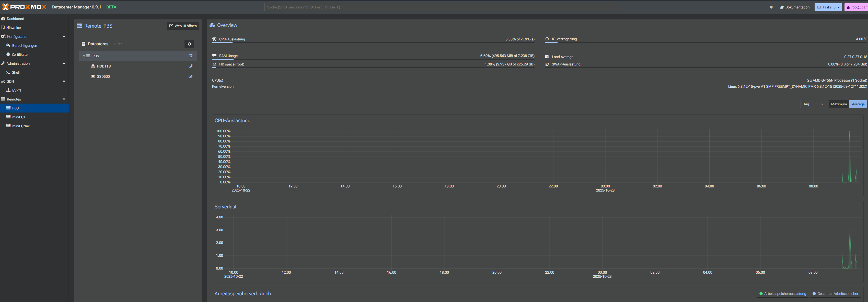Open HDD1TB external link icon
This screenshot has height=302, width=868.
pos(190,66)
